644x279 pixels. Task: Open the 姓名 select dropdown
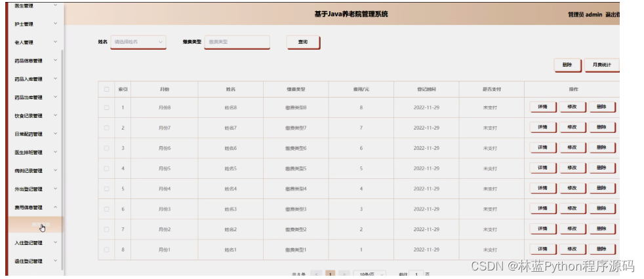(x=138, y=42)
